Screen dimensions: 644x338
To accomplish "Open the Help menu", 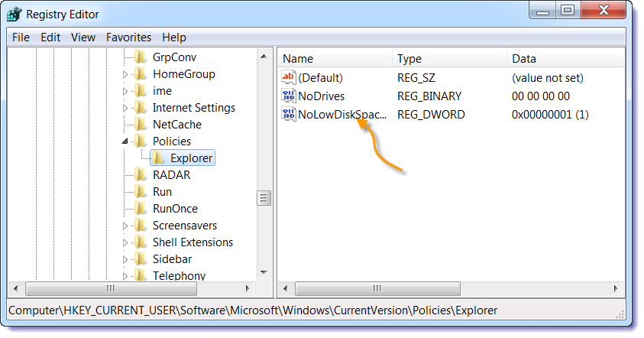I will tap(174, 37).
